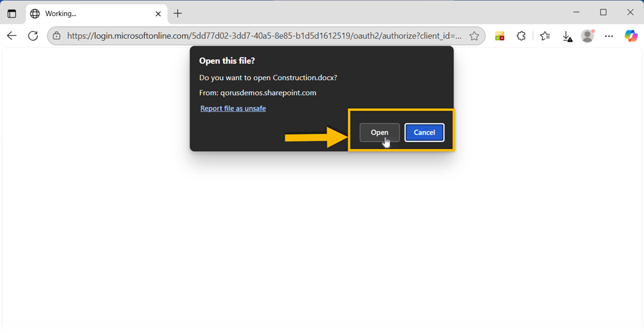View site information lock icon
The image size is (644, 333).
tap(57, 36)
